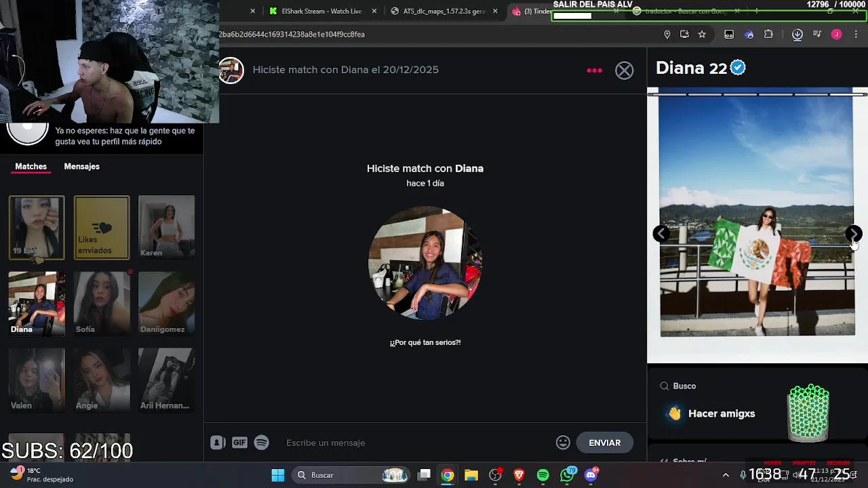Open Windows Start menu

coord(278,475)
